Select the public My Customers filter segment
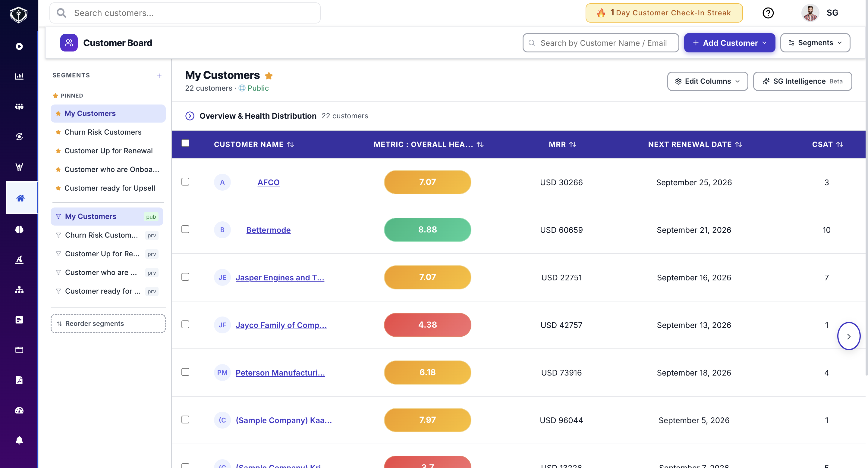Viewport: 868px width, 468px height. click(107, 217)
